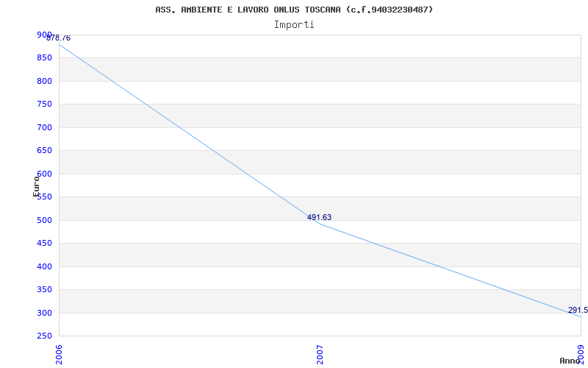Viewport: 588px width, 368px height.
Task: Click the chart title ASS. AMBIENTE E LAVORO ONLUS TOSCANA
Action: tap(294, 10)
